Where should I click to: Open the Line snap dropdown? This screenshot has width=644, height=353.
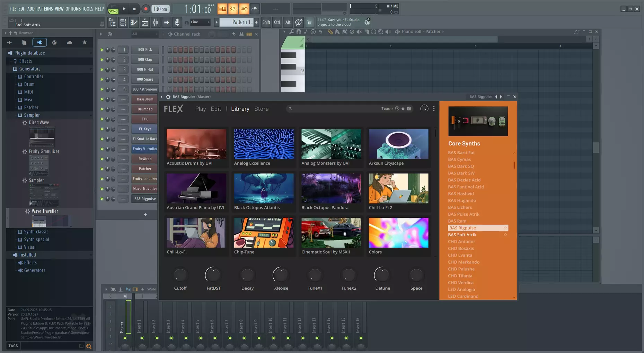(x=200, y=22)
